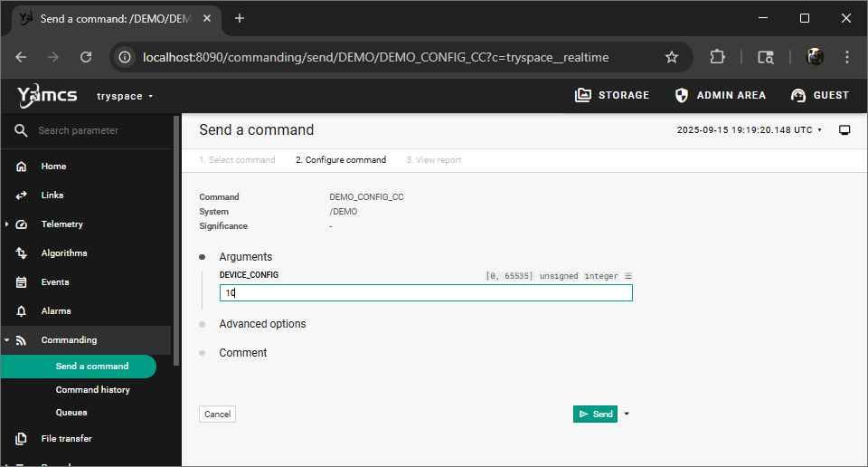The height and width of the screenshot is (467, 868).
Task: Open the Guest user menu
Action: tap(820, 95)
